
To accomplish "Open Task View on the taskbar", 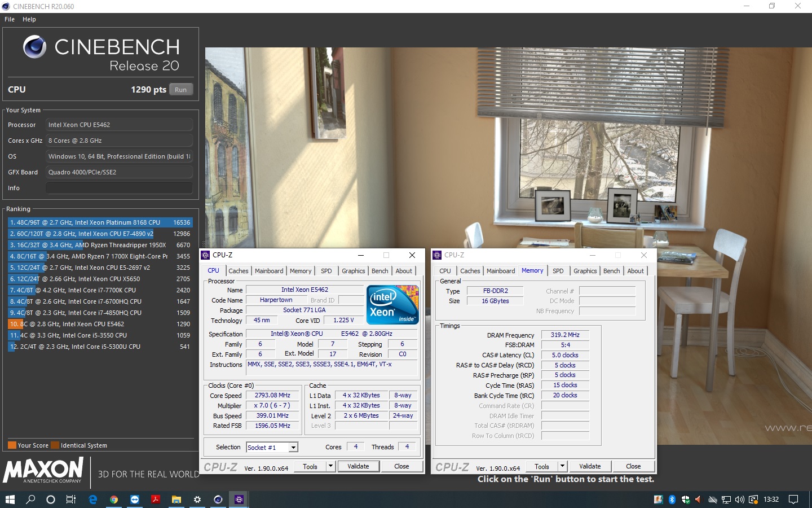I will (x=71, y=500).
